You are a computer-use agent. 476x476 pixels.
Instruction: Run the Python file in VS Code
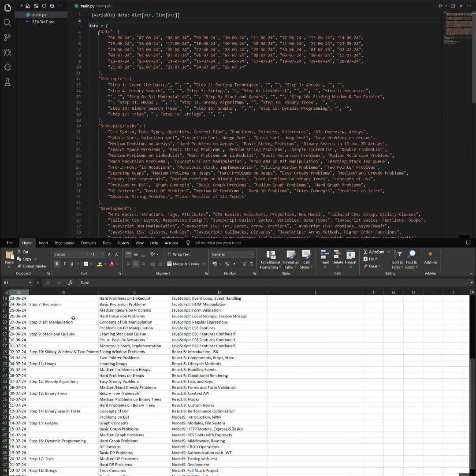point(440,6)
